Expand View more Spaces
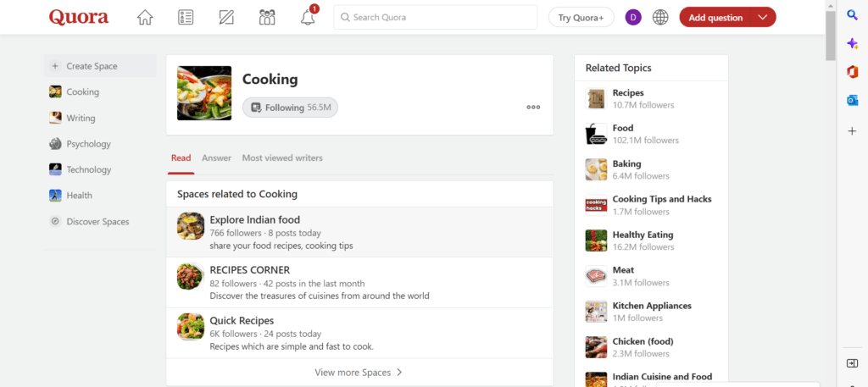Image resolution: width=868 pixels, height=387 pixels. 359,372
